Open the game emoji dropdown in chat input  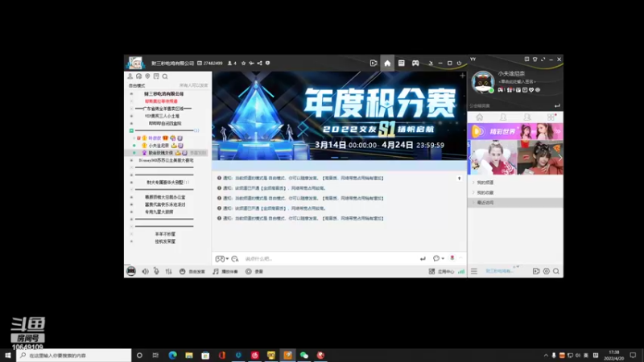point(222,258)
